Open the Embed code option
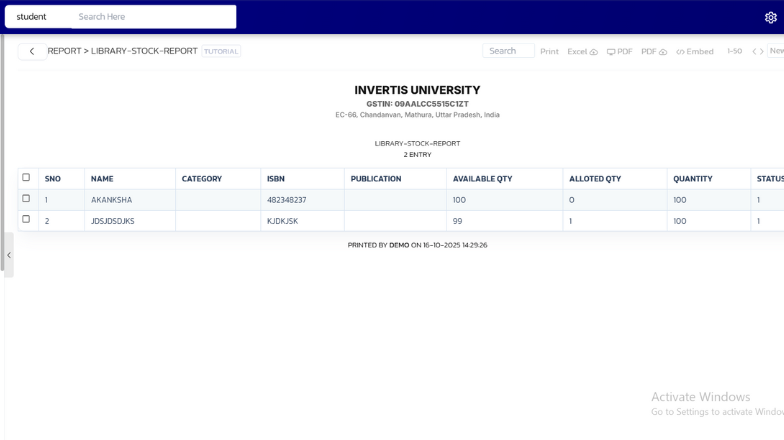 tap(695, 51)
